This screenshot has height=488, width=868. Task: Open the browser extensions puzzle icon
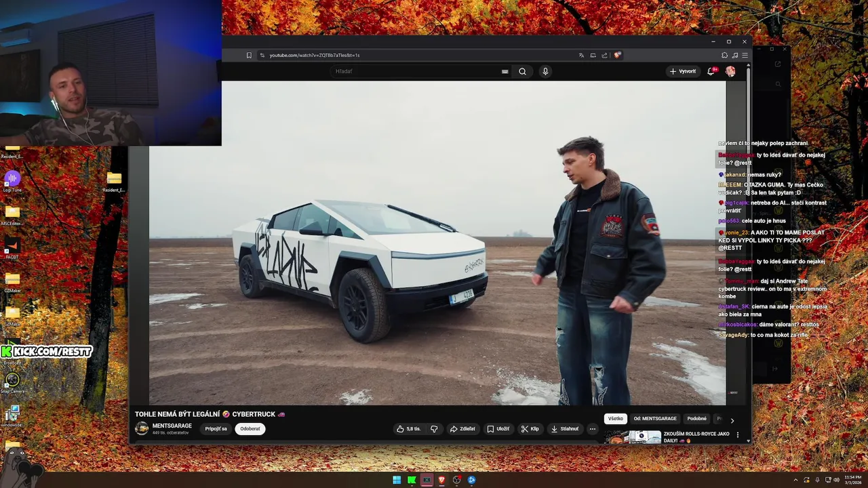724,55
